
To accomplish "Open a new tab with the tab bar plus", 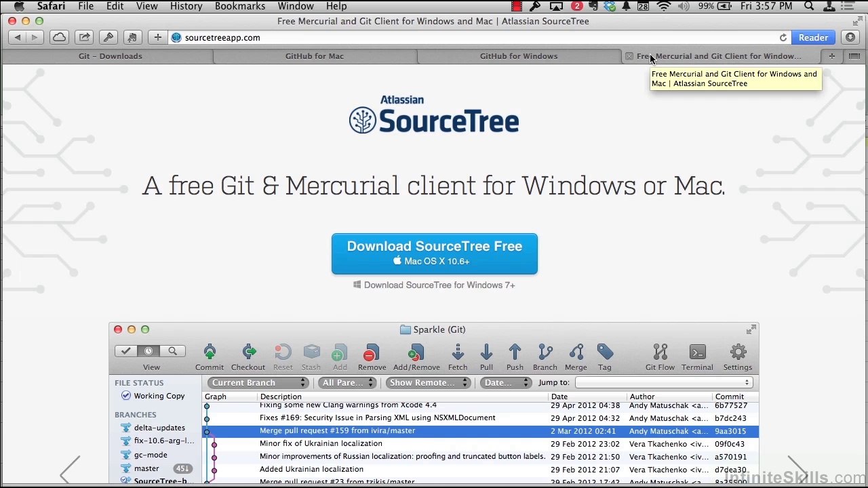I will [x=832, y=56].
